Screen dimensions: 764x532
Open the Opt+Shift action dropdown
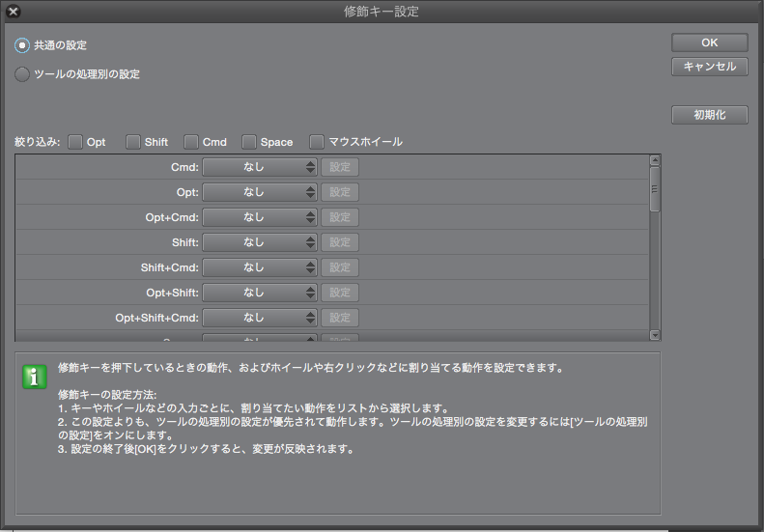coord(259,293)
